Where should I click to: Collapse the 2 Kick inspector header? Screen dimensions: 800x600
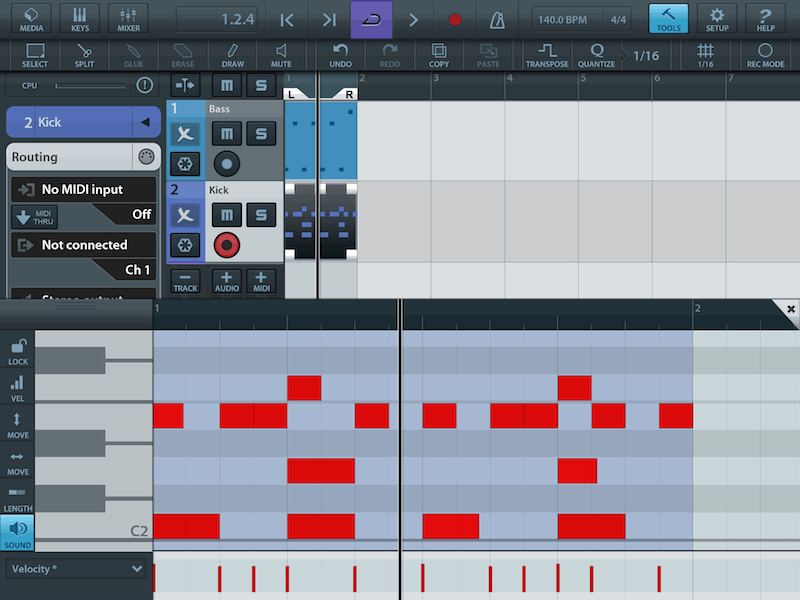coord(145,122)
